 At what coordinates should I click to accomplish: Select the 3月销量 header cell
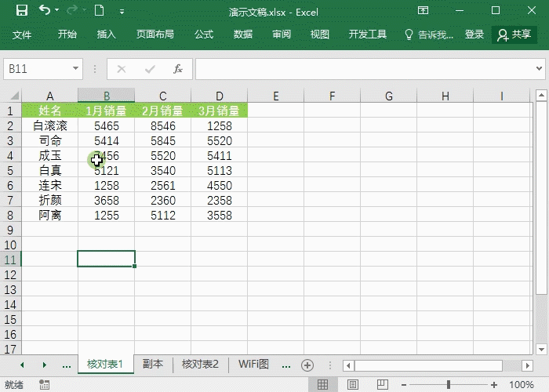219,111
